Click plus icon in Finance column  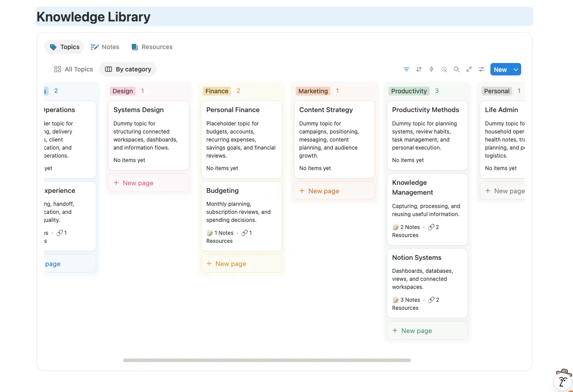209,263
